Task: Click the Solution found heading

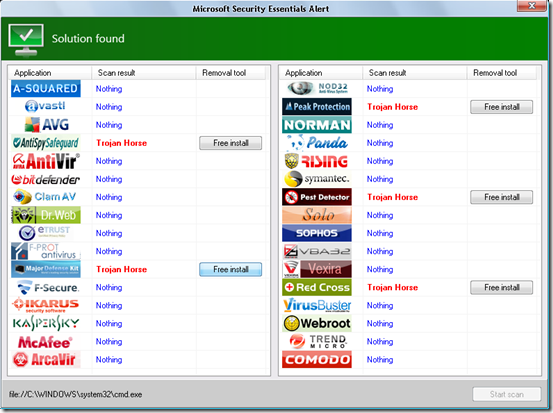Action: click(88, 38)
